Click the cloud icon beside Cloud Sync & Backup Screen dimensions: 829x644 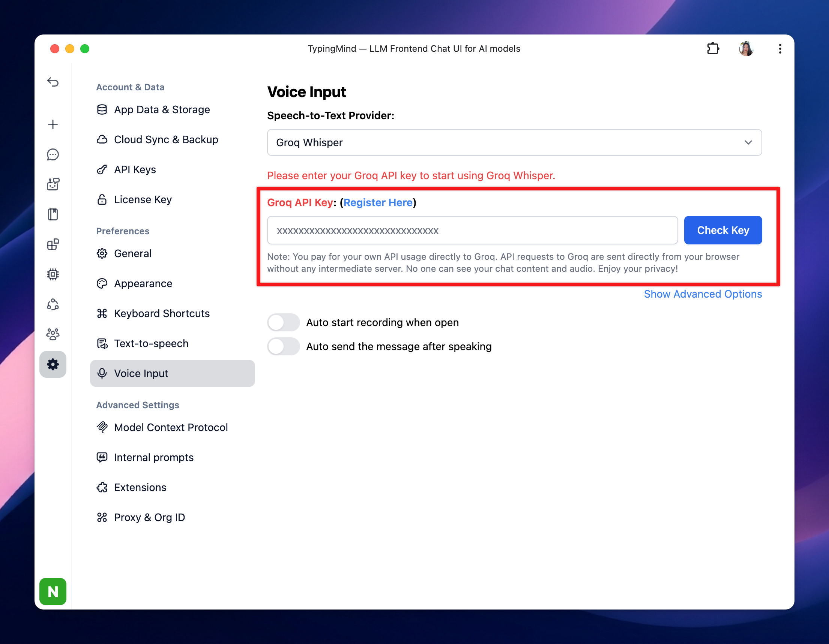tap(102, 139)
